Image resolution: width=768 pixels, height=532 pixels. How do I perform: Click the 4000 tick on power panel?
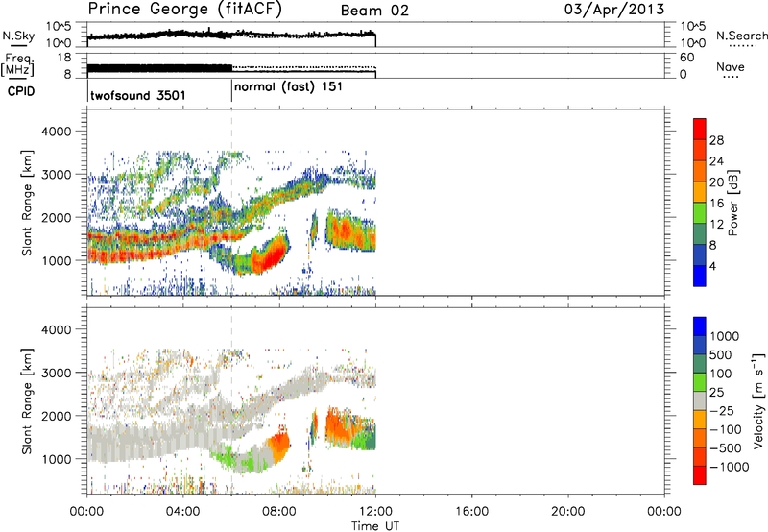tap(56, 132)
